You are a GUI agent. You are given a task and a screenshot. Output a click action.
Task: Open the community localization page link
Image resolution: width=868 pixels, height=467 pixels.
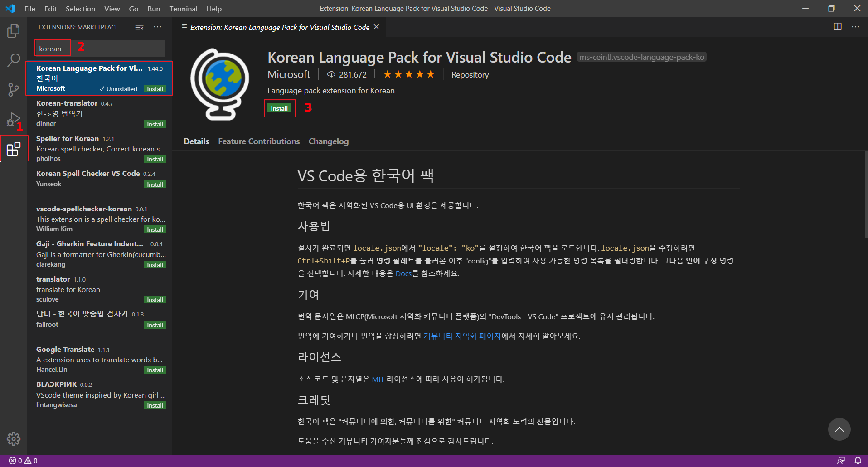click(462, 336)
